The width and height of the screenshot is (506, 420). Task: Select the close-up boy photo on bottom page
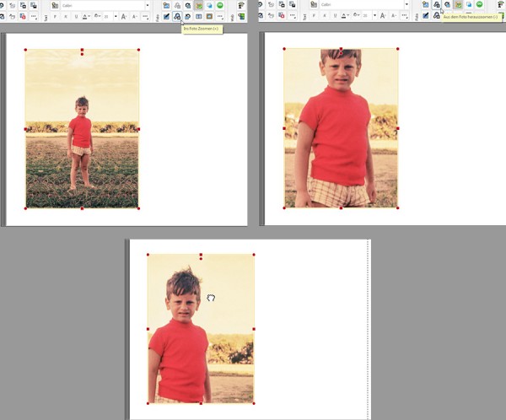[x=201, y=329]
